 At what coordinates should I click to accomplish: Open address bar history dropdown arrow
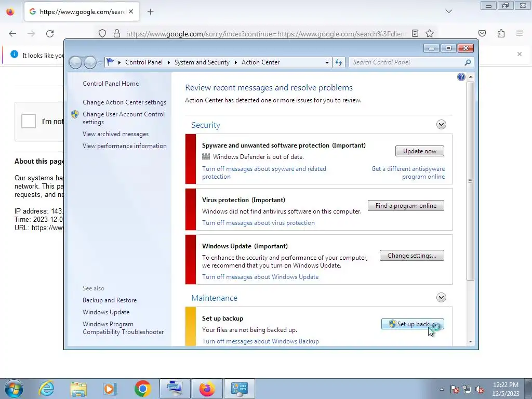click(327, 62)
